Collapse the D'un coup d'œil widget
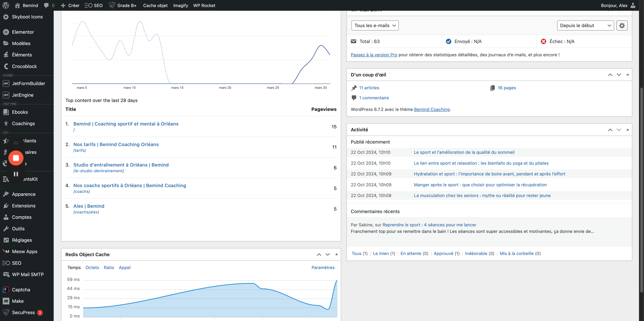Viewport: 644px width, 321px height. (628, 74)
